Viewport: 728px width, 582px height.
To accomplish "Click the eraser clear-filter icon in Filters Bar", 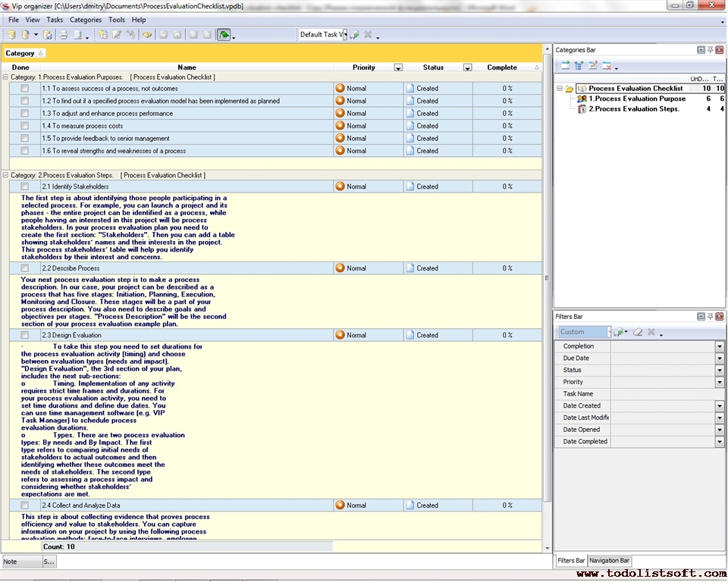I will tap(638, 332).
